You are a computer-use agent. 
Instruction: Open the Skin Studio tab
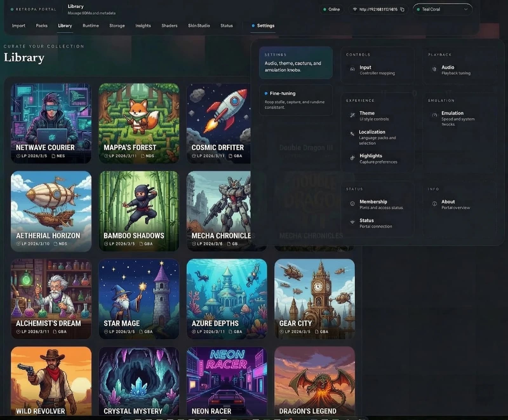click(x=199, y=26)
